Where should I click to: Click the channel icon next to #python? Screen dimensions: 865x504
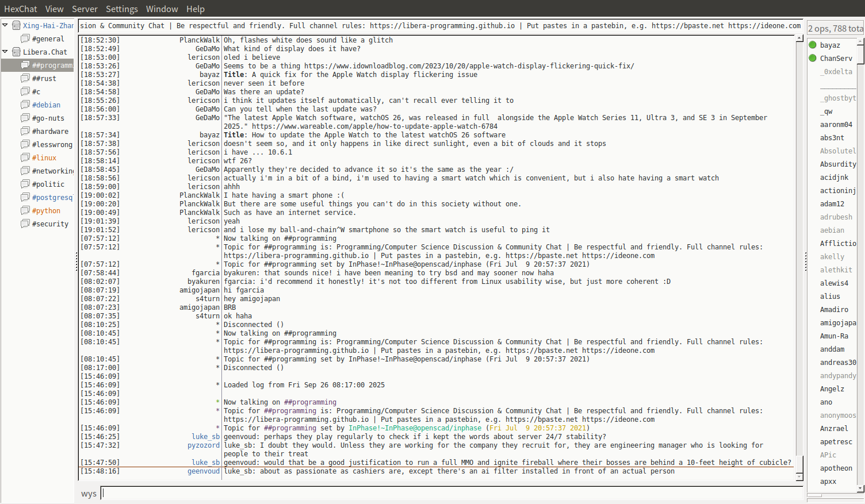tap(25, 210)
